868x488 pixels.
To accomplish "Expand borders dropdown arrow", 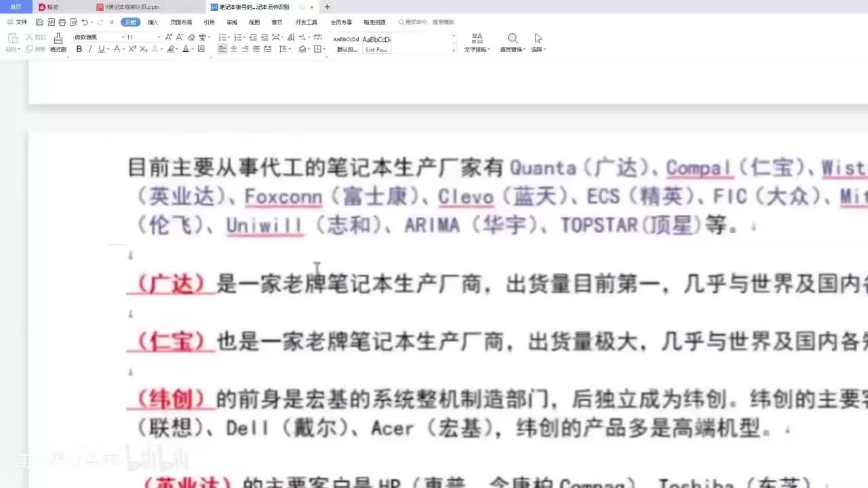I will tap(325, 49).
